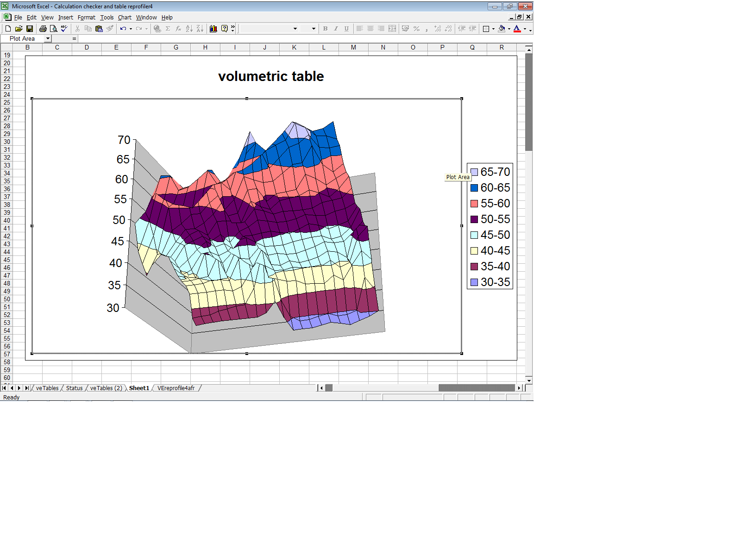This screenshot has height=560, width=747.
Task: Open the Chart menu
Action: coord(125,18)
